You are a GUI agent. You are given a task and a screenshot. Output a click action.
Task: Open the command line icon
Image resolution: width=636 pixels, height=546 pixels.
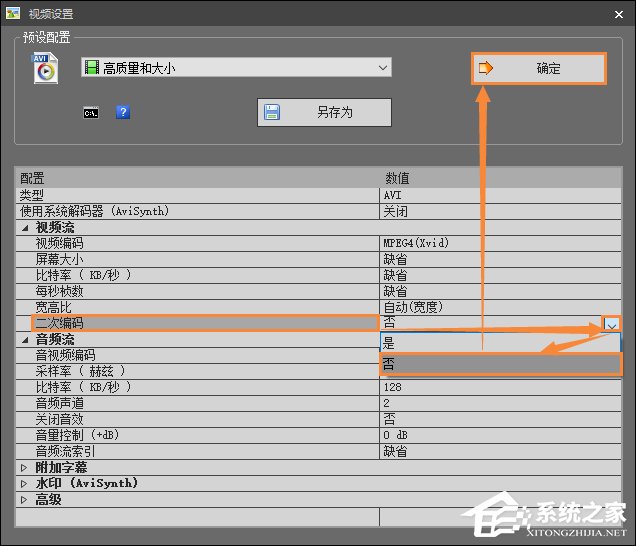pyautogui.click(x=91, y=112)
